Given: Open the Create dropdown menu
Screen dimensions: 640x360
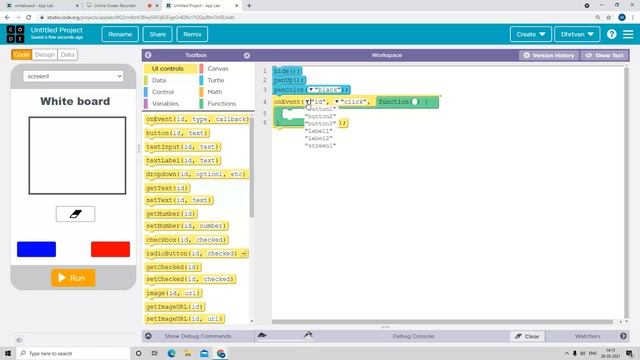Looking at the screenshot, I should (531, 34).
